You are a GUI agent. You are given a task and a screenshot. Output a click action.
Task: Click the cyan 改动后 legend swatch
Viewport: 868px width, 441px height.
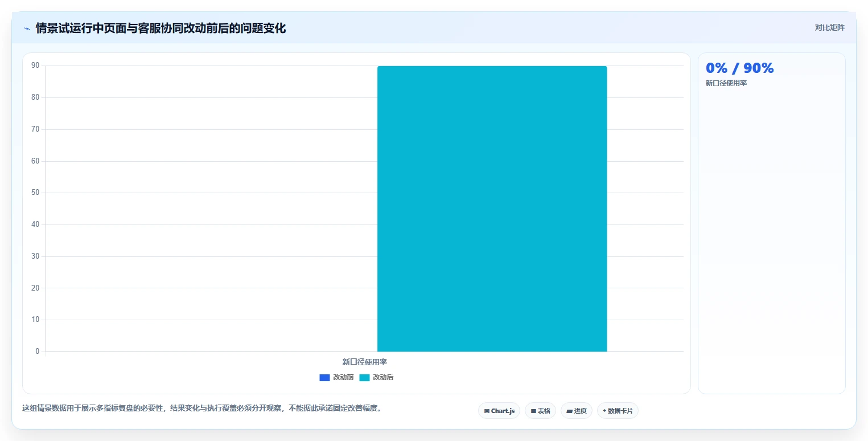[364, 377]
